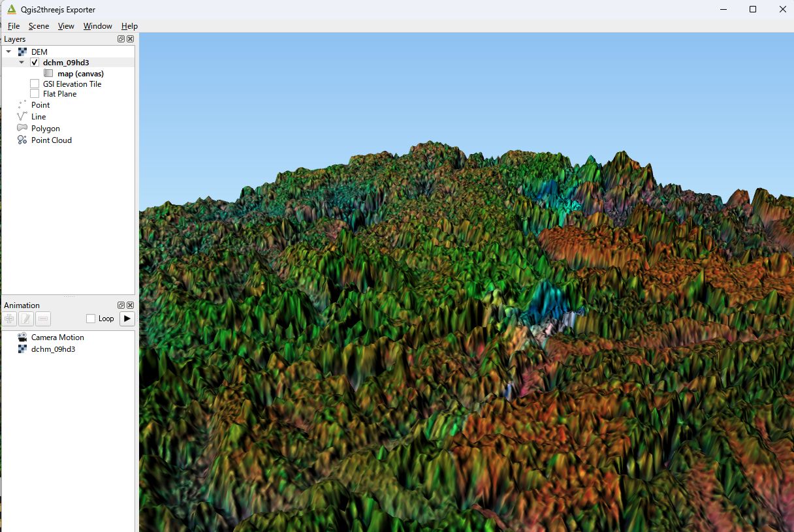Click the Polygon layer type icon
This screenshot has height=532, width=794.
pyautogui.click(x=22, y=128)
